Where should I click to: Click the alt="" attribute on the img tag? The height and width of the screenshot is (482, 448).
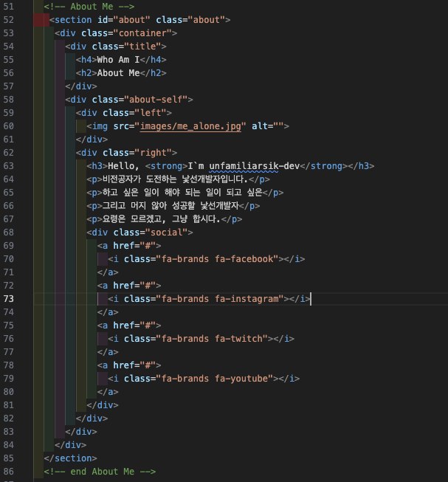tap(267, 126)
